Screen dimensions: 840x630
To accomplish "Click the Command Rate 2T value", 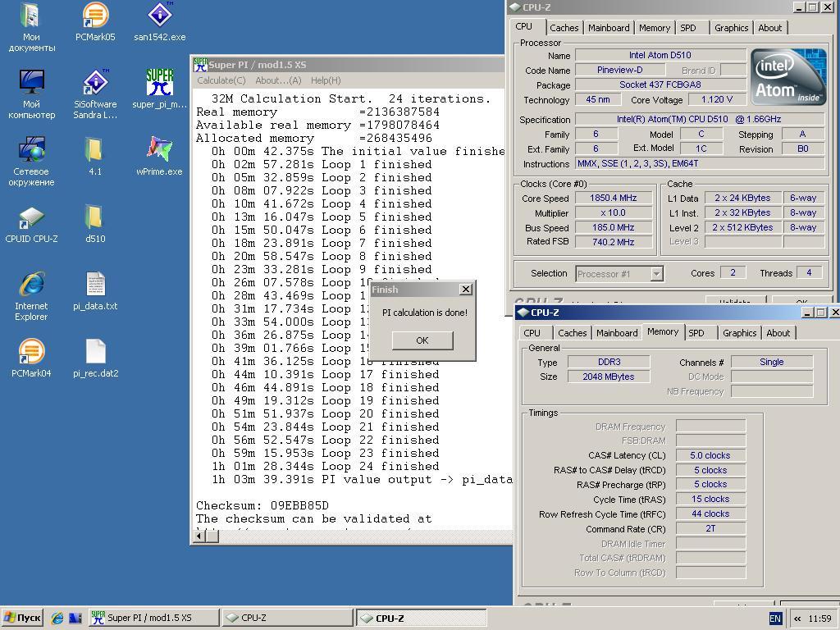I will click(710, 529).
